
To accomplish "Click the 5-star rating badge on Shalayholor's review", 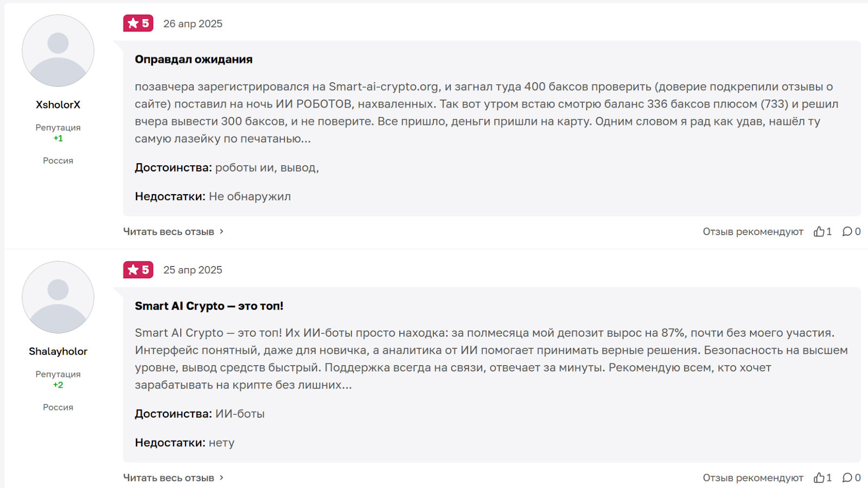I will (x=138, y=269).
